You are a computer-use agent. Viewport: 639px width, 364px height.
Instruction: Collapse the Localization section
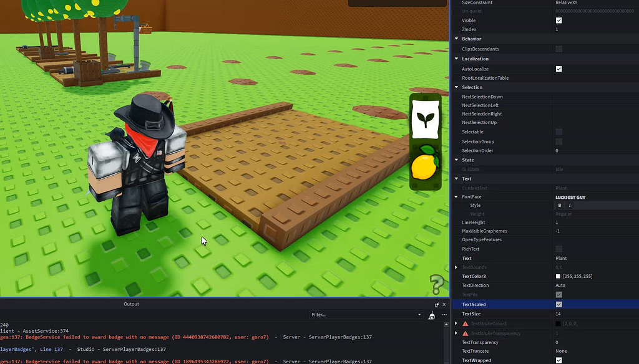click(456, 59)
